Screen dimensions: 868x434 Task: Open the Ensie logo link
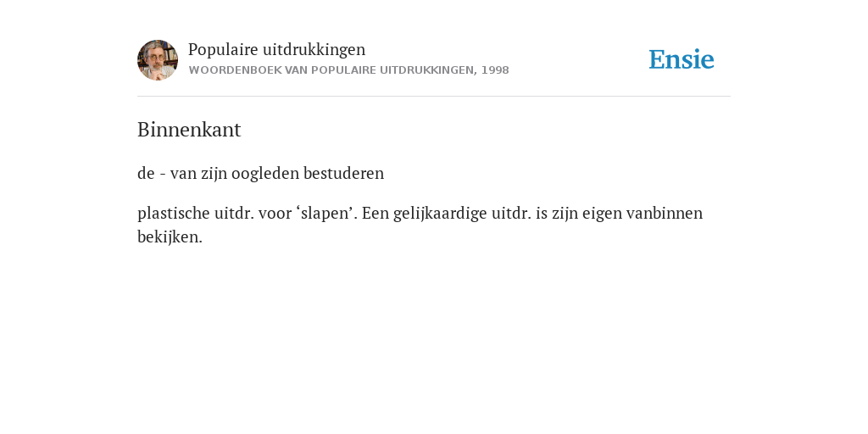[682, 59]
